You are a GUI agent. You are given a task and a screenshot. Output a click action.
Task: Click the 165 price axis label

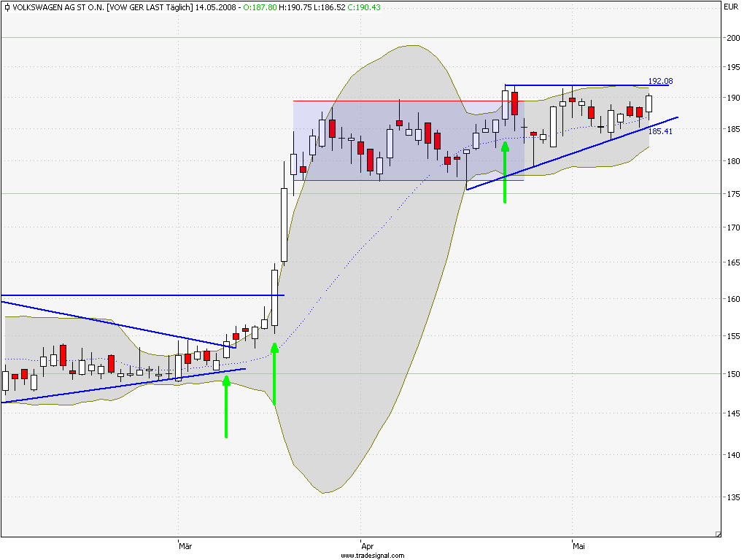click(733, 262)
